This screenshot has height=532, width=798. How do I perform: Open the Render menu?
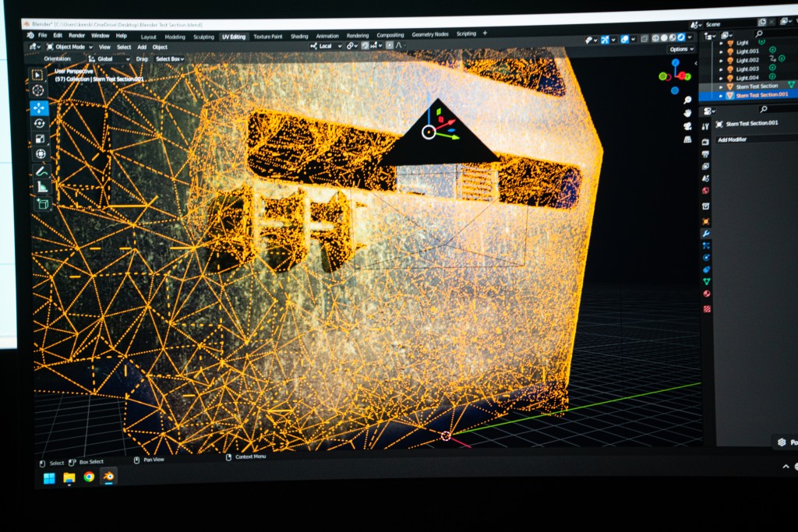tap(76, 36)
